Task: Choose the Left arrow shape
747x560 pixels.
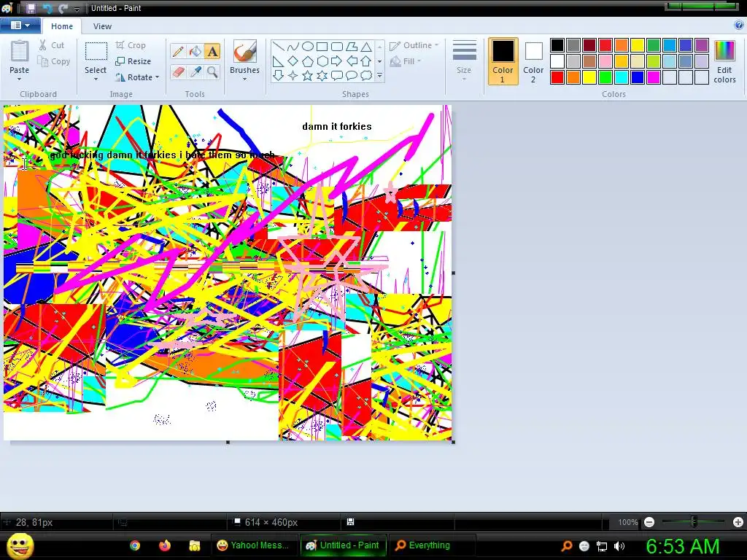Action: [x=352, y=61]
